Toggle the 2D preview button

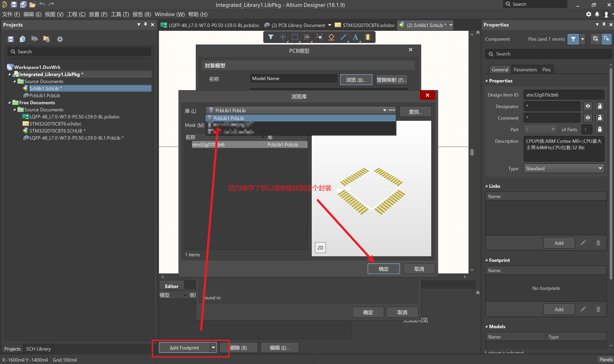[x=320, y=248]
